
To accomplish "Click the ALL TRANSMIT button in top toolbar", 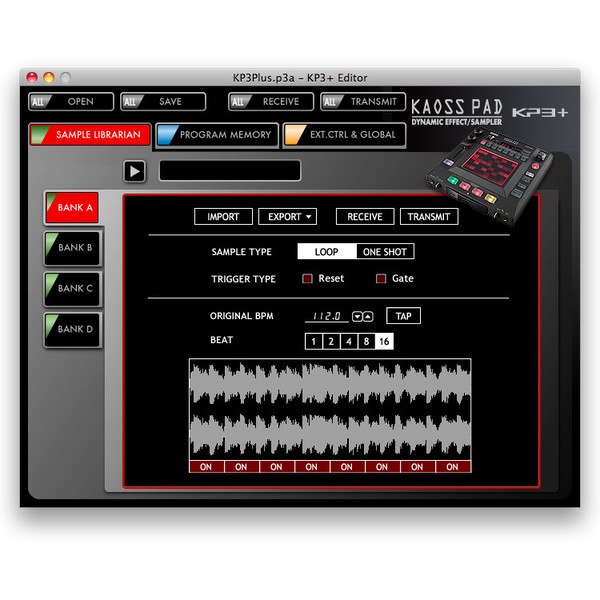I will tap(363, 102).
